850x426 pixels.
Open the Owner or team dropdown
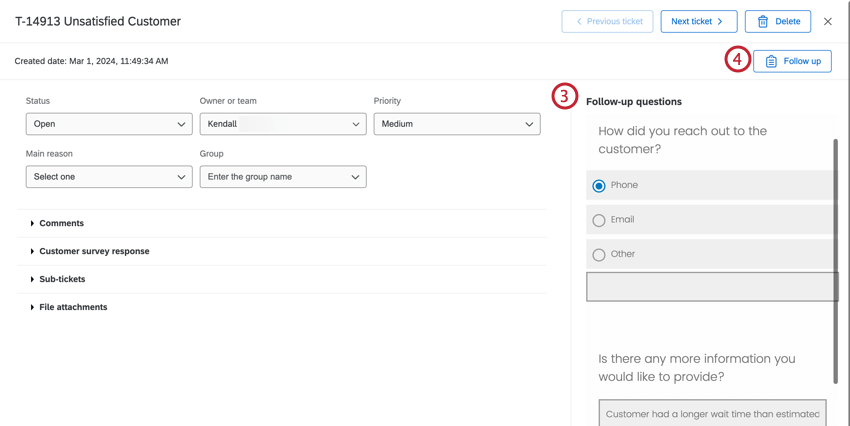point(283,124)
